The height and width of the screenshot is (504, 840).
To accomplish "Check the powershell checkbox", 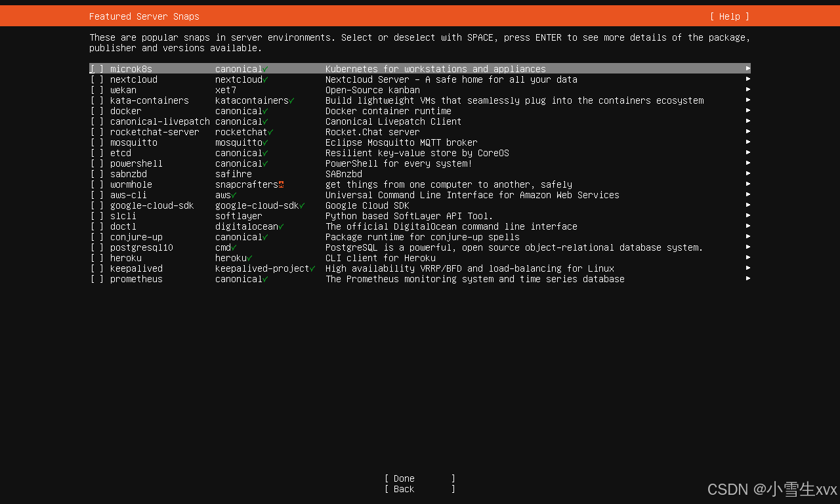I will 97,163.
